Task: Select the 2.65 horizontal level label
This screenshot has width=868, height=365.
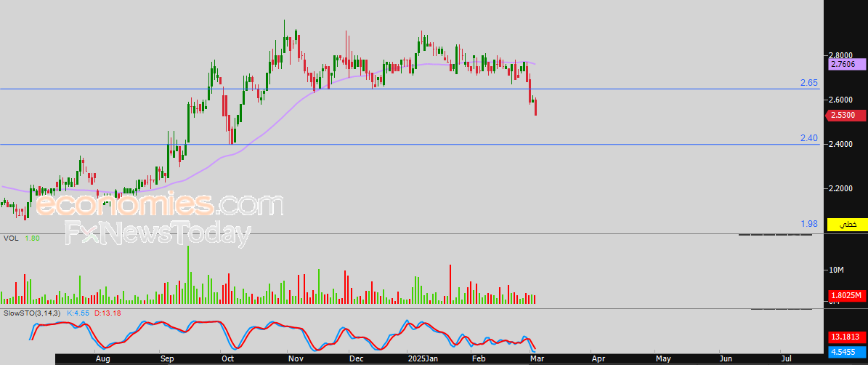Action: [x=808, y=83]
